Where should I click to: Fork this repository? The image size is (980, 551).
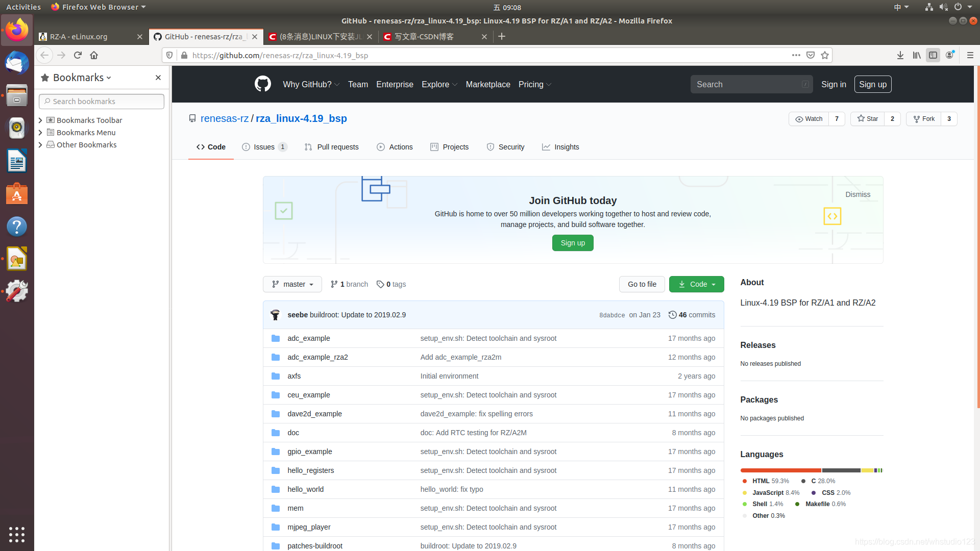coord(924,119)
